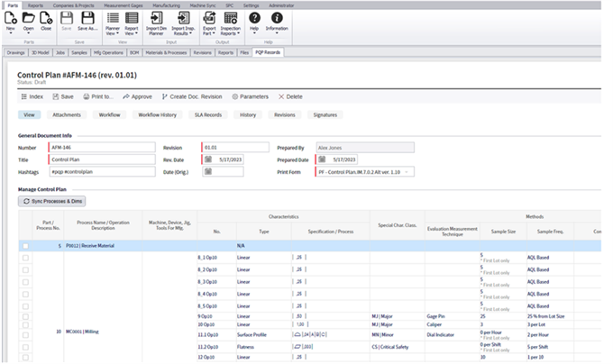Screen dimensions: 613x364
Task: Open the Planner View dropdown
Action: [x=113, y=31]
